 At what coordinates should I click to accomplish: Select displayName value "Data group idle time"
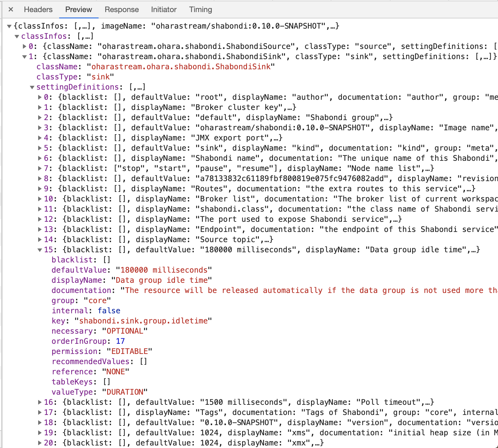tap(162, 280)
